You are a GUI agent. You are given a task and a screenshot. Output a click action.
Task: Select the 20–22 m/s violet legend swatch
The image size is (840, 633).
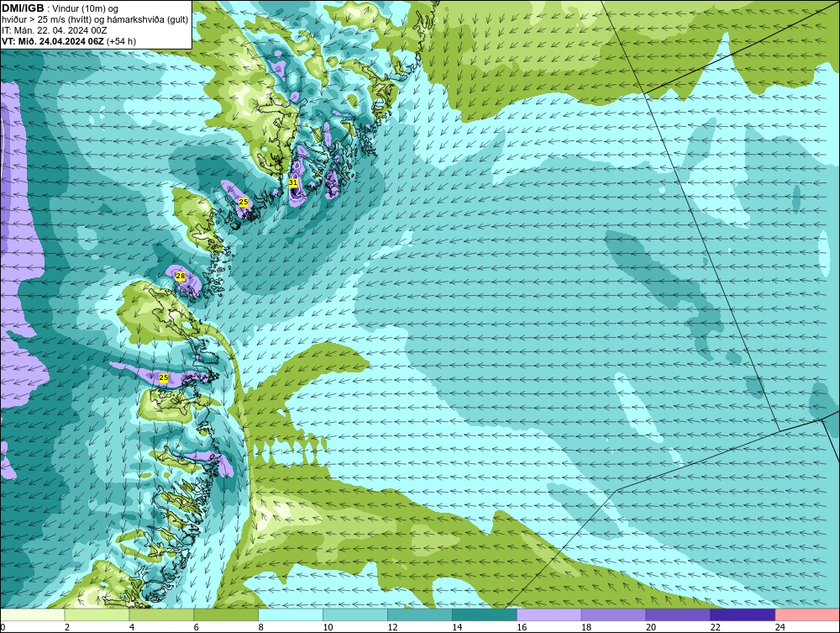point(678,615)
